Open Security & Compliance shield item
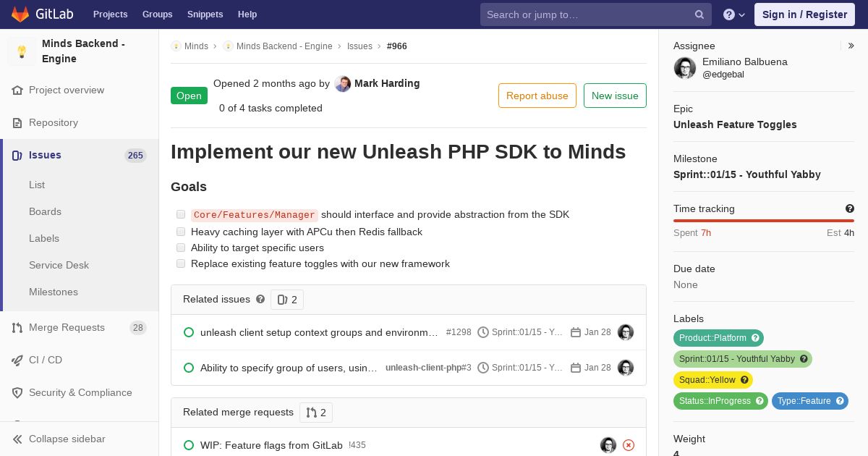868x456 pixels. click(x=80, y=392)
